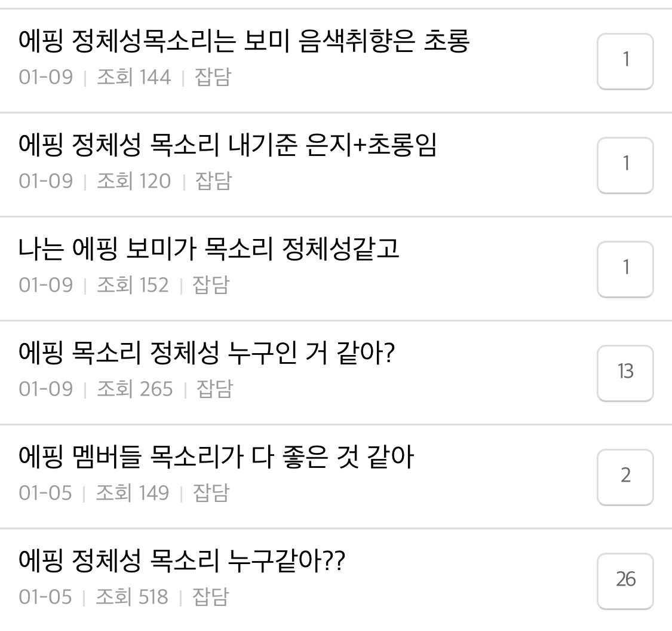Open the 2 comments box
This screenshot has height=631, width=672.
coord(625,477)
